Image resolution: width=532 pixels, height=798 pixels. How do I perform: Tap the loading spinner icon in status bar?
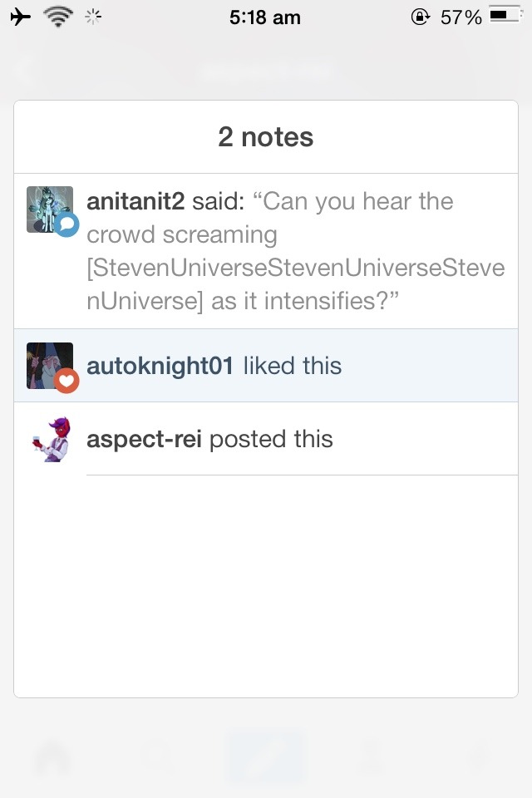click(x=93, y=17)
